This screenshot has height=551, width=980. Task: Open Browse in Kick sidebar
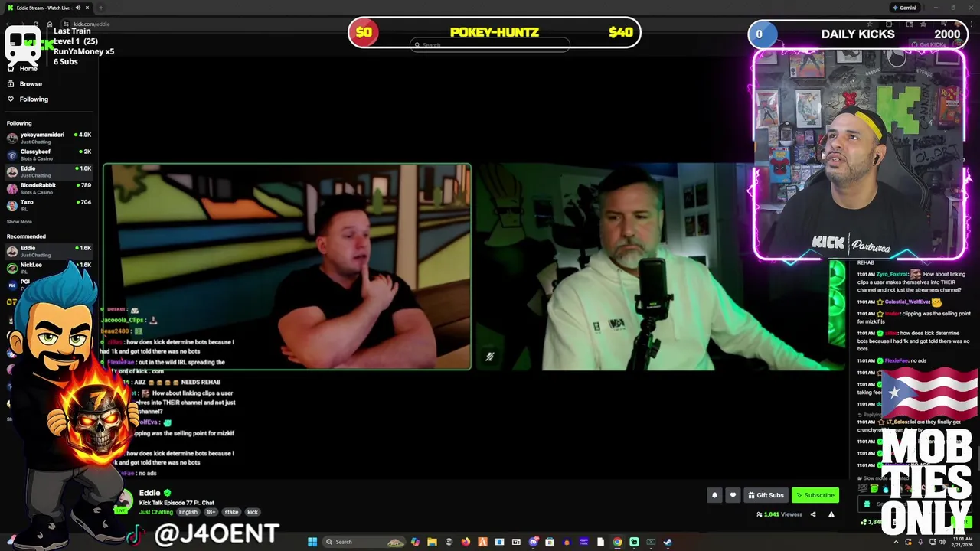[24, 83]
